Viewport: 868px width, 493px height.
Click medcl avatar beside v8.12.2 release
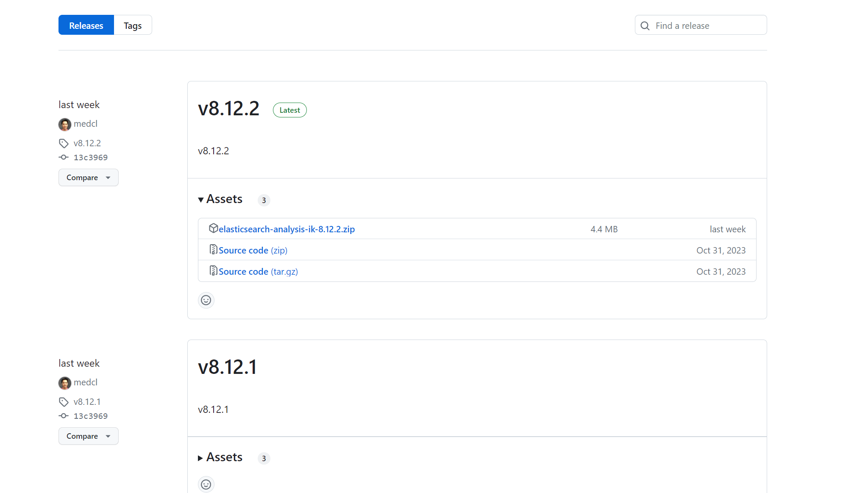(65, 124)
